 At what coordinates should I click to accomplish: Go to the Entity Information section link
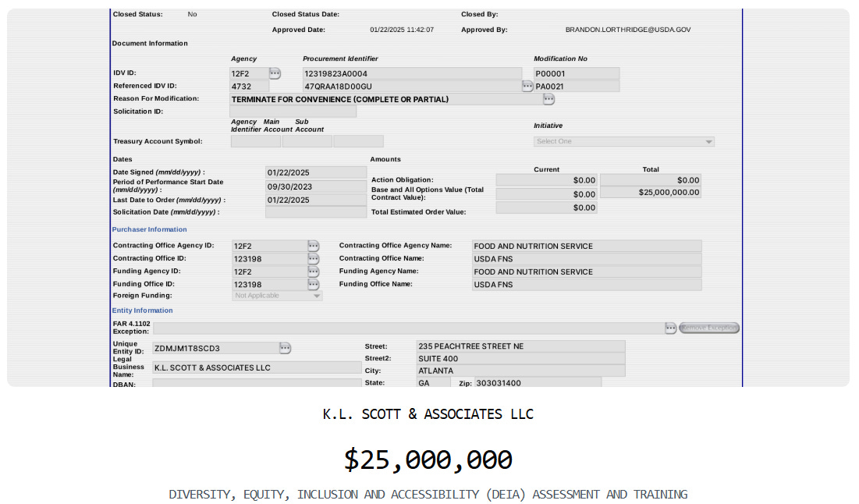[x=141, y=310]
